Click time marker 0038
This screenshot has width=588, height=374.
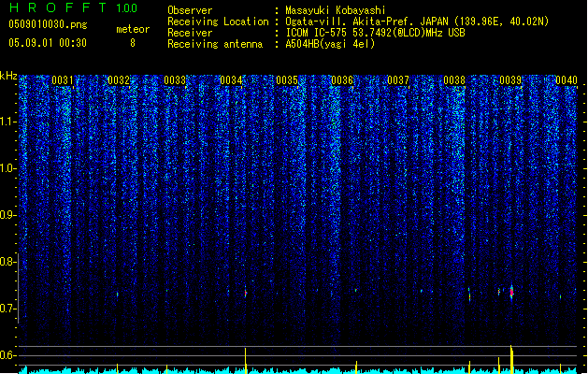[x=454, y=80]
